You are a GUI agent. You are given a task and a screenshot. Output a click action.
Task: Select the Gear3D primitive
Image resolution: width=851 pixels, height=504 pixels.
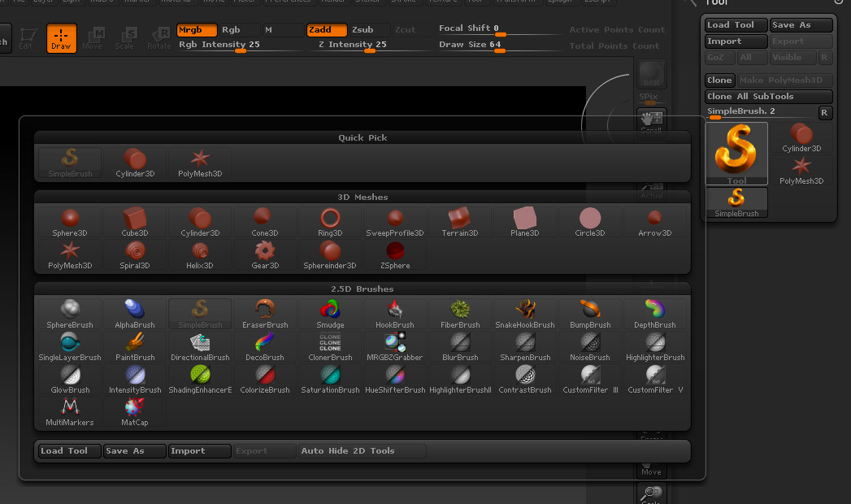tap(265, 255)
